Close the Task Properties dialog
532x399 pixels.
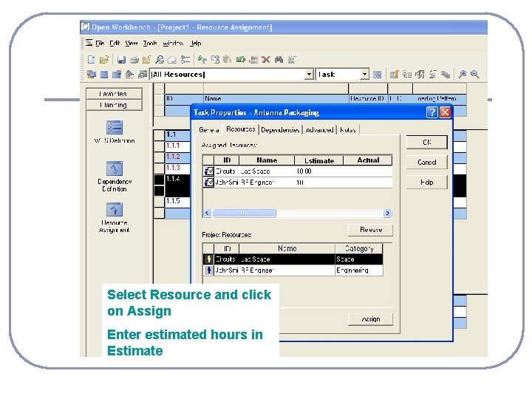pos(445,112)
